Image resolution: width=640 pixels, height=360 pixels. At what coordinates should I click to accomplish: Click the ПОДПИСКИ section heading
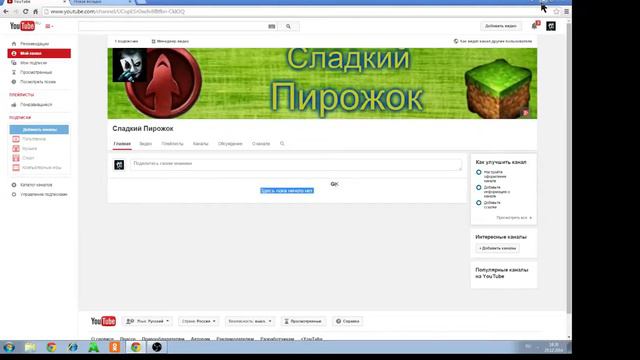pos(20,118)
